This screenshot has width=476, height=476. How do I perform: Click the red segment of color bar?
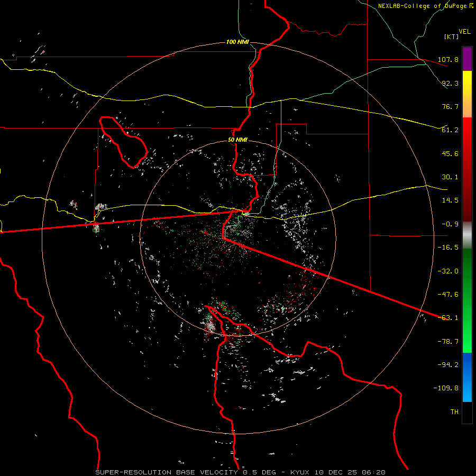[x=467, y=169]
